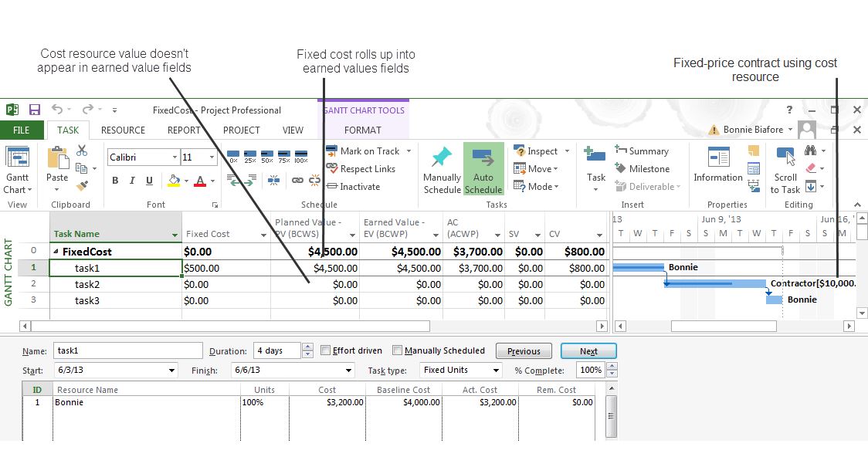Enable the Manually Scheduled checkbox
Screen dimensions: 868x457
click(x=397, y=350)
